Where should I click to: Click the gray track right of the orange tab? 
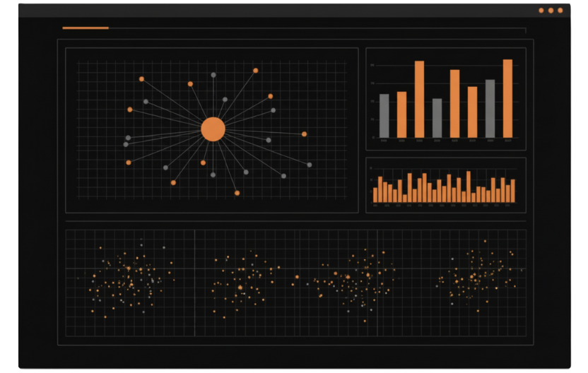317,28
